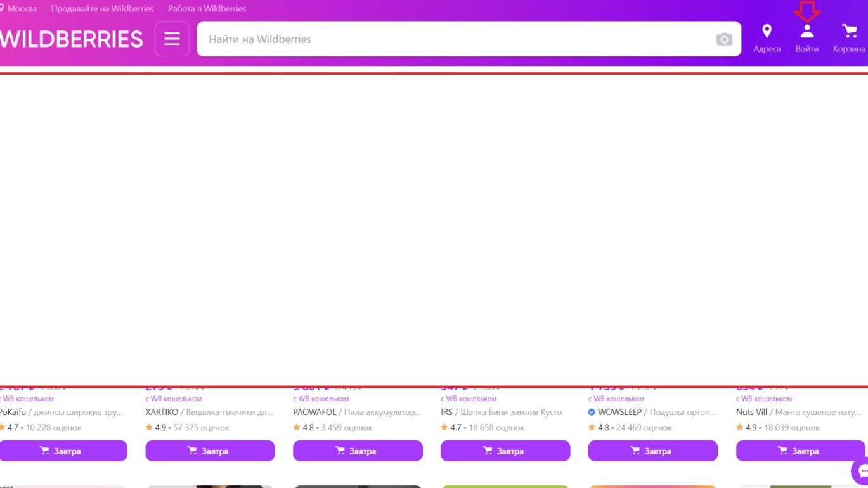Start photo search with camera icon
Screen dimensions: 868x488
[724, 39]
